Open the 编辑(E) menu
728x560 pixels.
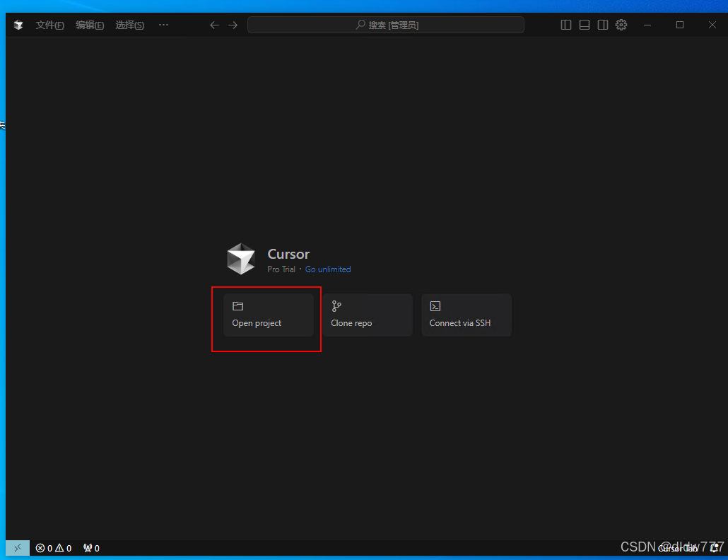coord(90,25)
